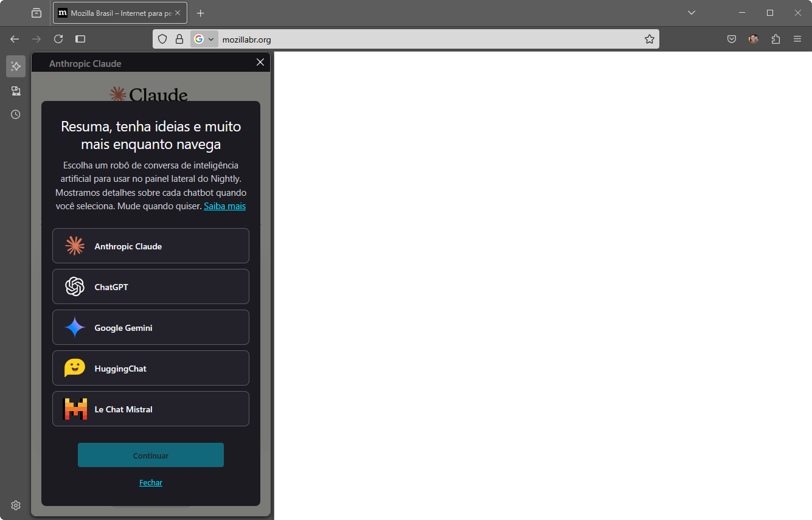Select the Mozilla Brasil tab

coord(120,13)
